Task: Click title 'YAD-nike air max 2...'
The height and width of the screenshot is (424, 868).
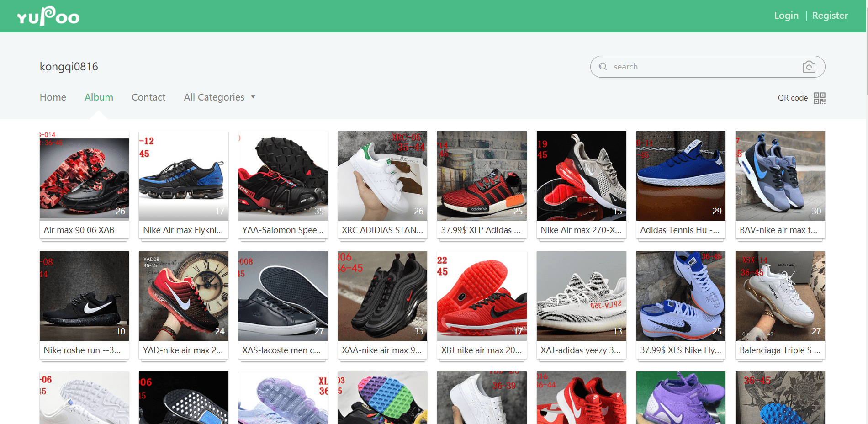Action: (183, 350)
